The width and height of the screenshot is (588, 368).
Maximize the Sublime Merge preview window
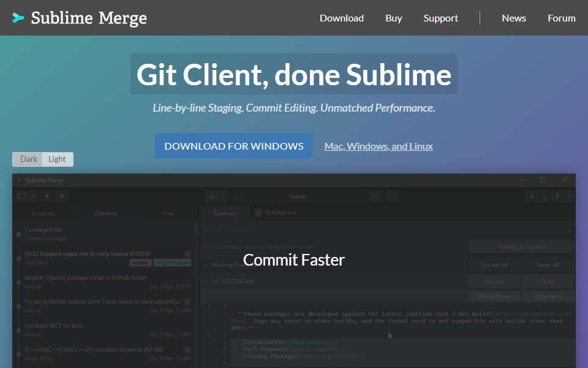pyautogui.click(x=543, y=180)
